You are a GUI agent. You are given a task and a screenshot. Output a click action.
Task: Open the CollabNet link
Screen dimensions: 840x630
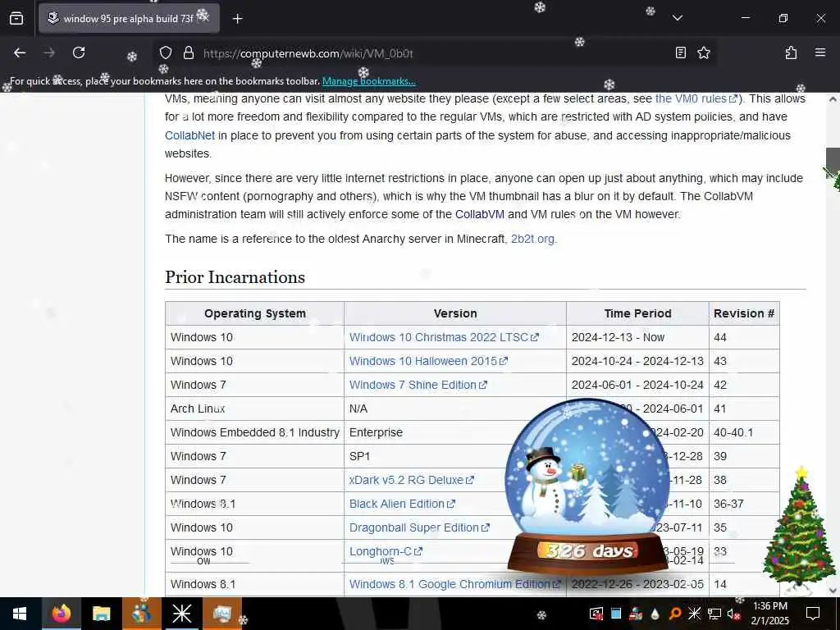(x=189, y=135)
